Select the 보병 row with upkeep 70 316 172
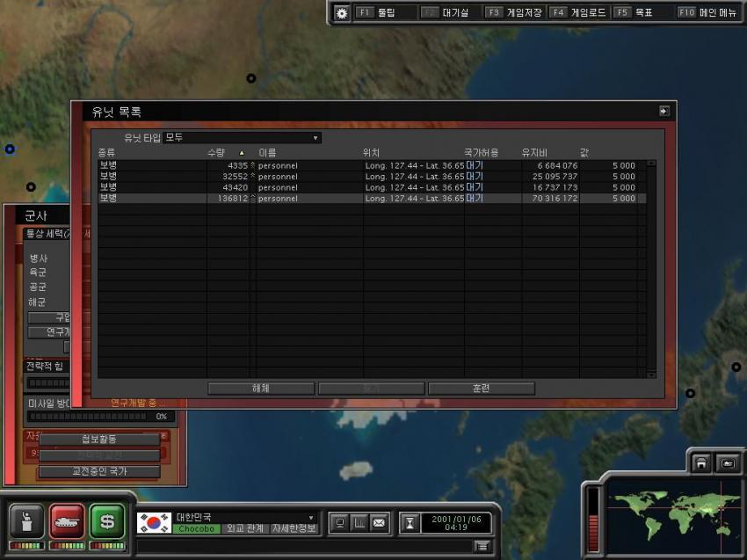747x560 pixels. pyautogui.click(x=372, y=199)
